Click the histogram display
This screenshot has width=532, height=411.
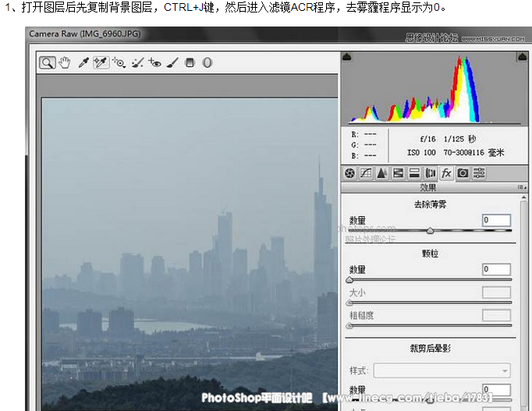coord(434,89)
